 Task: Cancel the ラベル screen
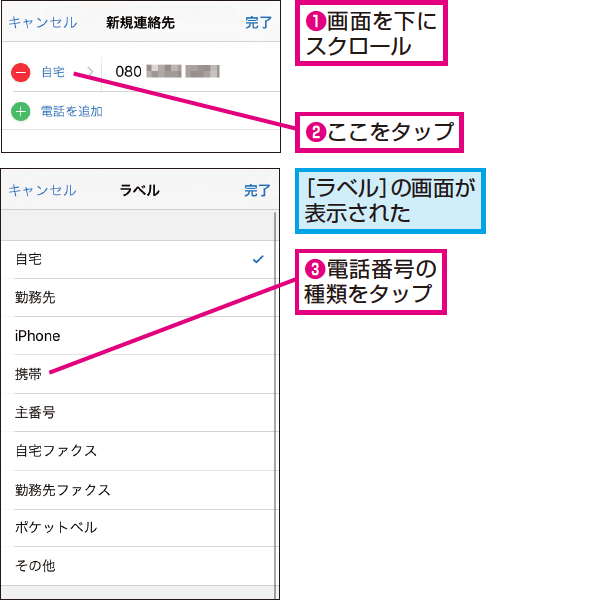(42, 190)
